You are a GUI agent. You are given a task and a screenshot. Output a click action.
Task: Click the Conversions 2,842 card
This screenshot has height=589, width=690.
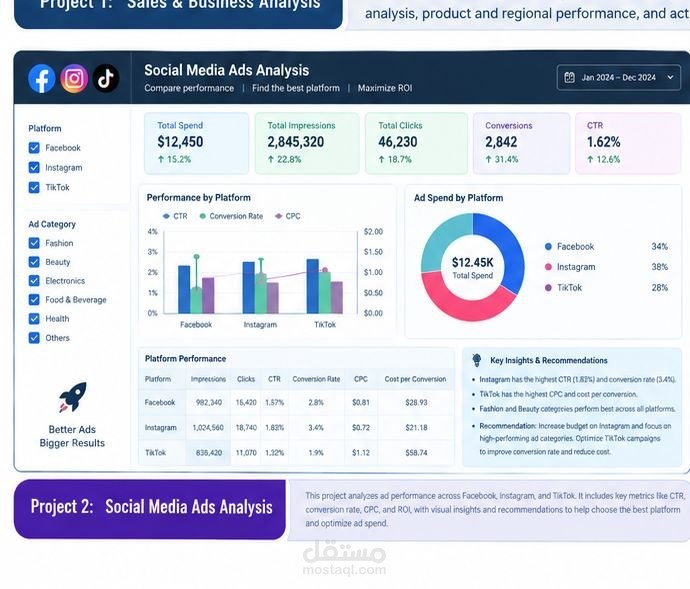[521, 143]
